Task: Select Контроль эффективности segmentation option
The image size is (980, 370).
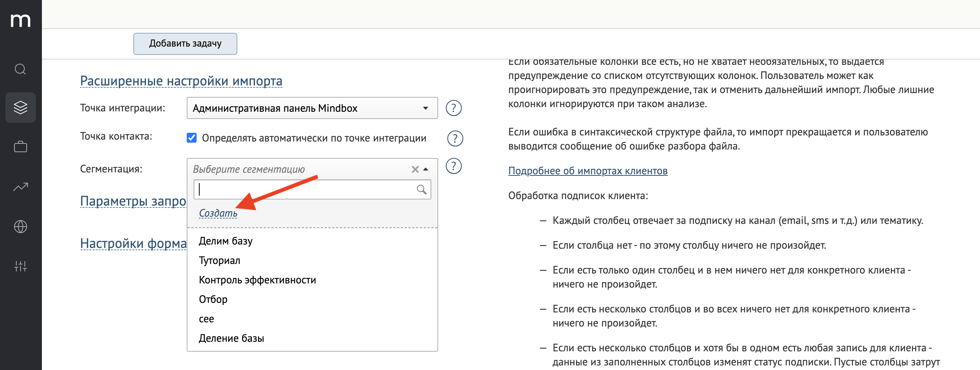Action: [x=312, y=280]
